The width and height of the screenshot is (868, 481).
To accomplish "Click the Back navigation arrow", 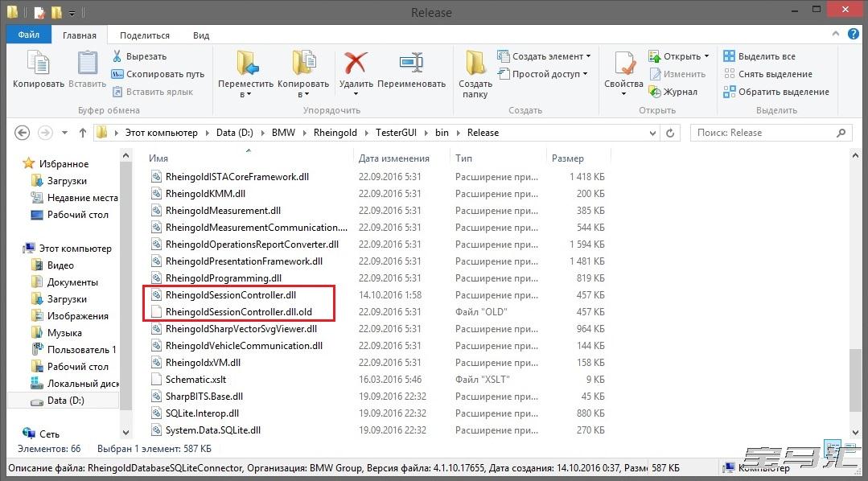I will click(x=23, y=133).
